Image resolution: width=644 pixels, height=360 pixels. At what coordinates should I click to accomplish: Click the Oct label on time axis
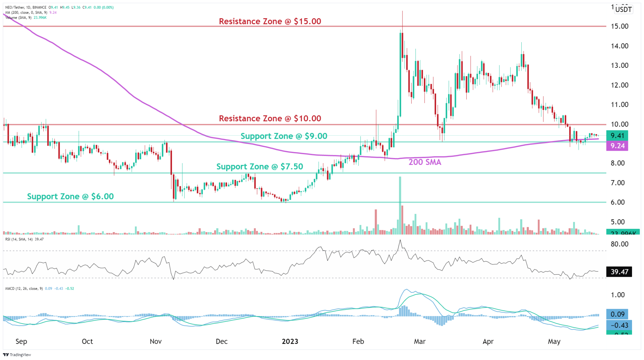(87, 341)
